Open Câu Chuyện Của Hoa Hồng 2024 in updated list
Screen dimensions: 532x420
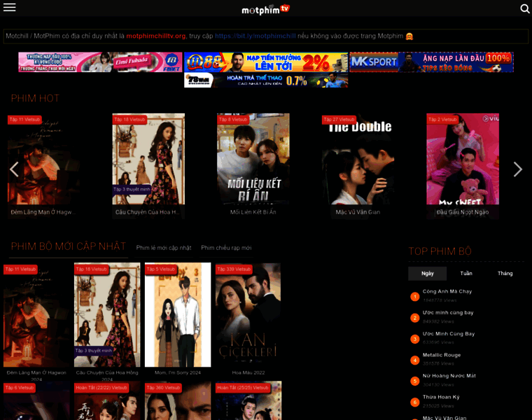tap(107, 315)
